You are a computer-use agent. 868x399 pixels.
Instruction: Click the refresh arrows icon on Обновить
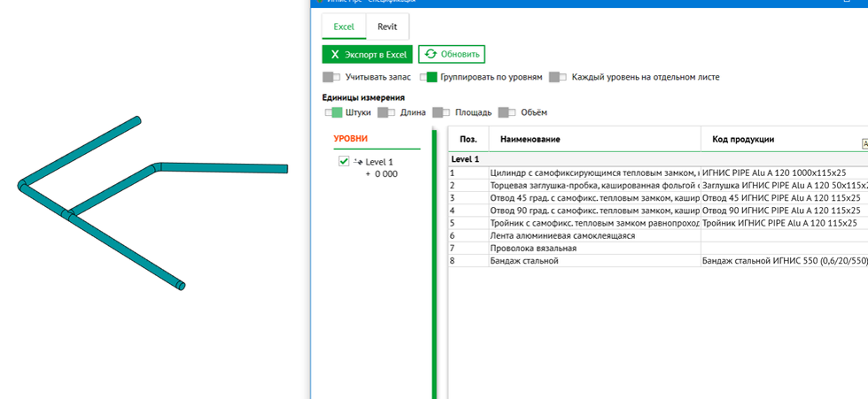pyautogui.click(x=430, y=54)
